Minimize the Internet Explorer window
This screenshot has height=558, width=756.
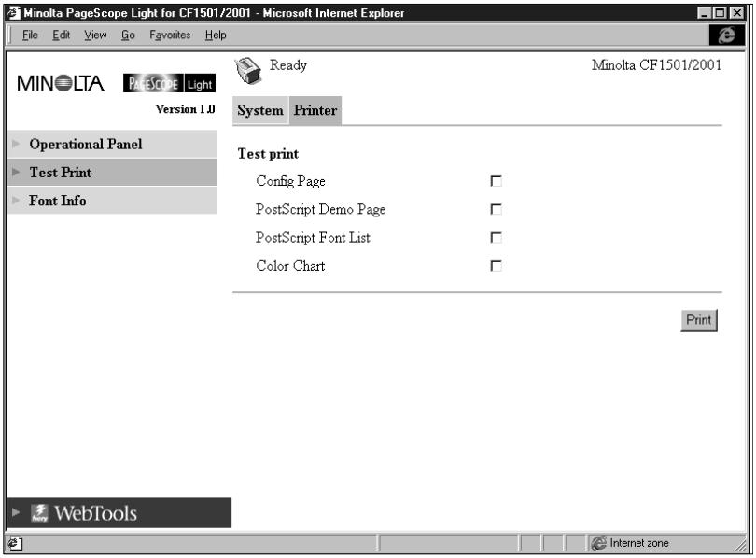[705, 13]
